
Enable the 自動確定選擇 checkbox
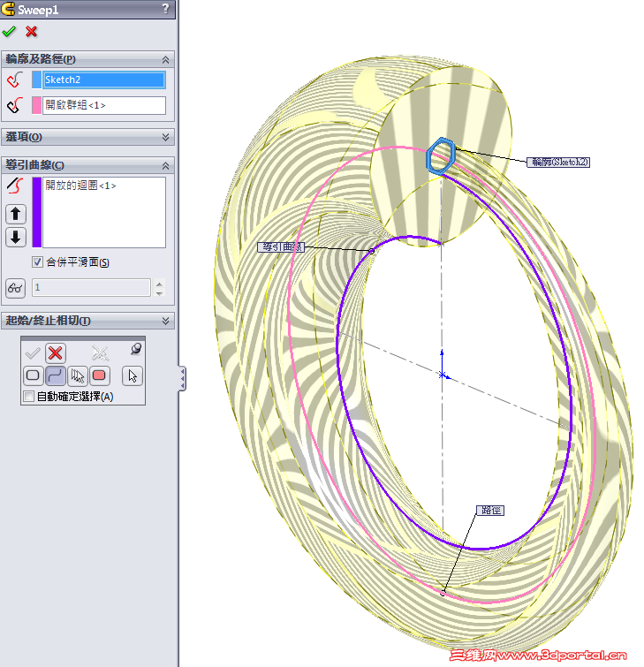coord(28,397)
